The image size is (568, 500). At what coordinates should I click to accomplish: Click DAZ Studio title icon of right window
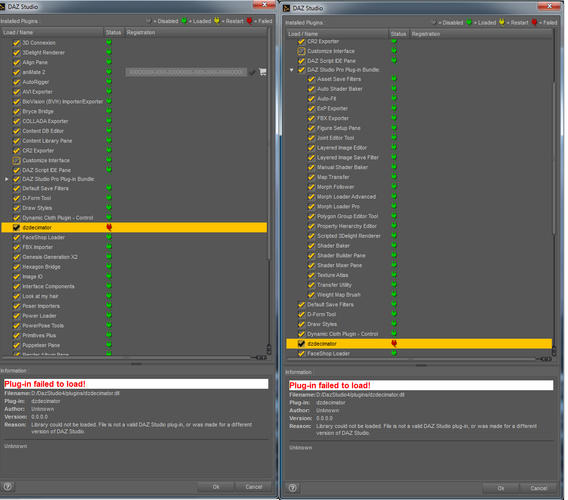pyautogui.click(x=287, y=8)
